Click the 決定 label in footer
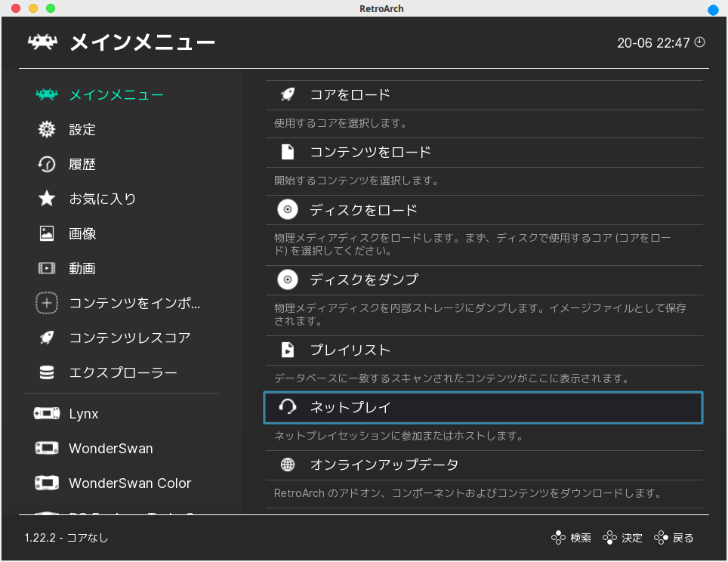This screenshot has height=562, width=728. [x=632, y=538]
